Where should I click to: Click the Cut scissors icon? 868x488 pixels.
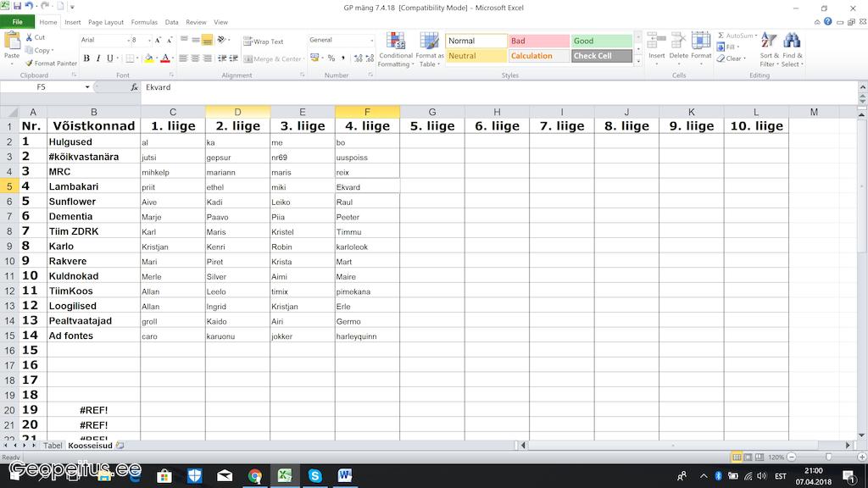(x=30, y=37)
